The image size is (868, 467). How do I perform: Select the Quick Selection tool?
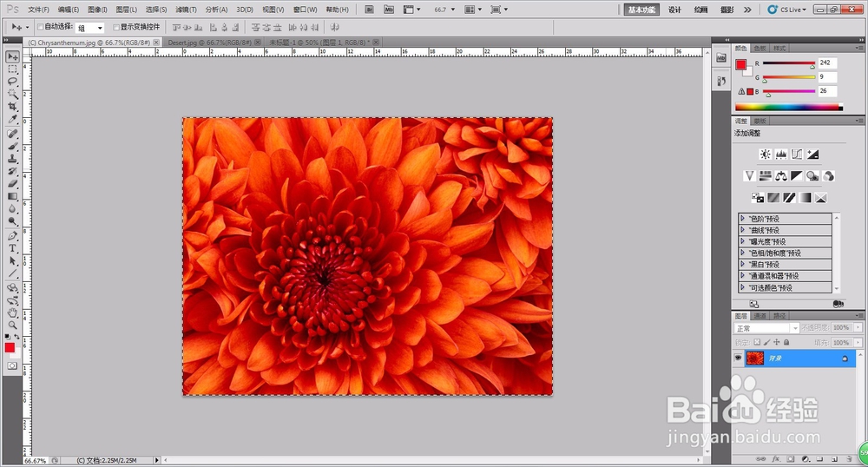12,94
